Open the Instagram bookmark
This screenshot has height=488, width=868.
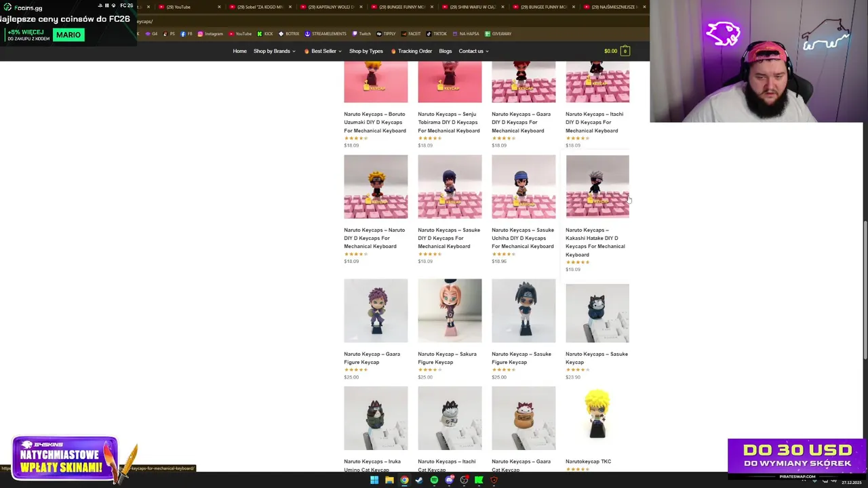pyautogui.click(x=210, y=34)
